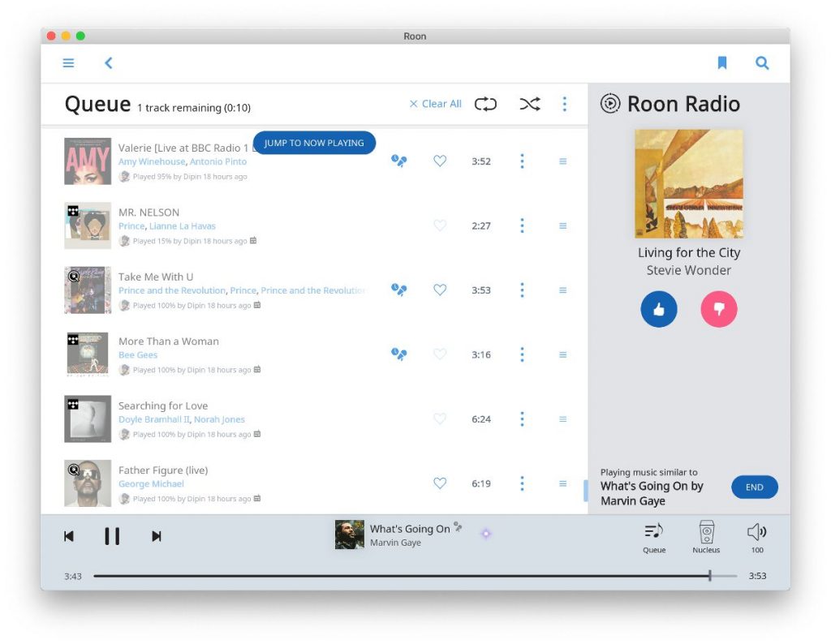Thumbs down the Roon Radio pick

pyautogui.click(x=718, y=309)
